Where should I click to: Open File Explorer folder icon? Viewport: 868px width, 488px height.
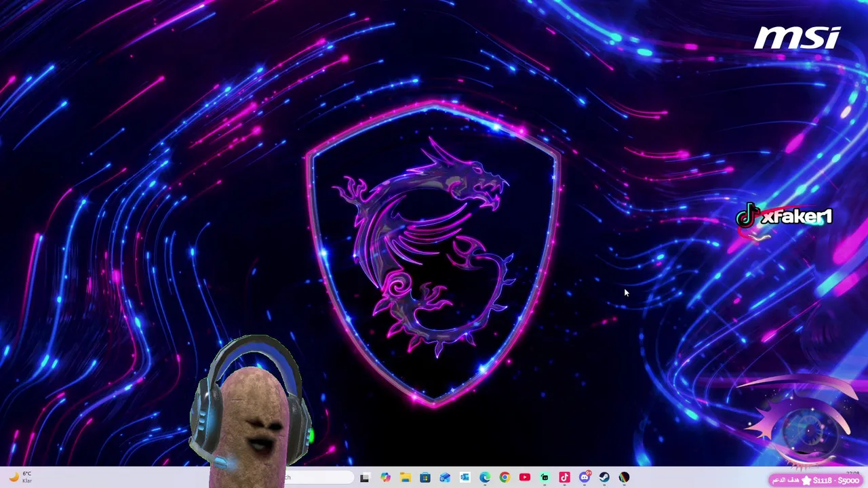pos(405,477)
